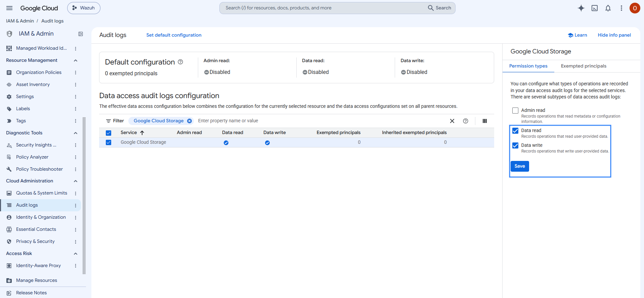
Task: Click Set default configuration link
Action: pyautogui.click(x=174, y=35)
